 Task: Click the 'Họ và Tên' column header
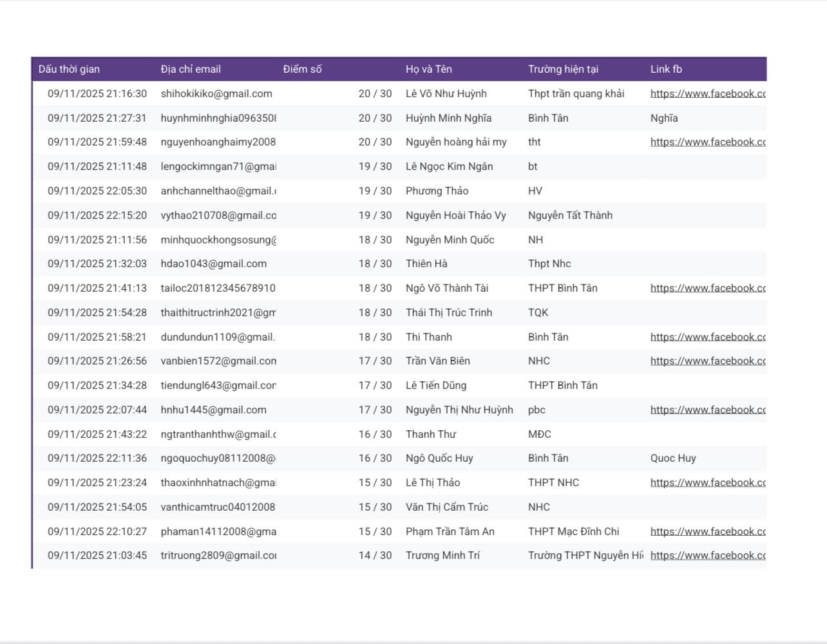[x=429, y=69]
